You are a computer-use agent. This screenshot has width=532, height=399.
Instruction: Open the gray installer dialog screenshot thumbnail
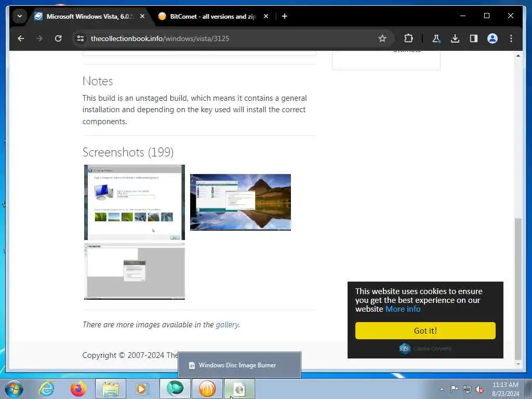[135, 271]
